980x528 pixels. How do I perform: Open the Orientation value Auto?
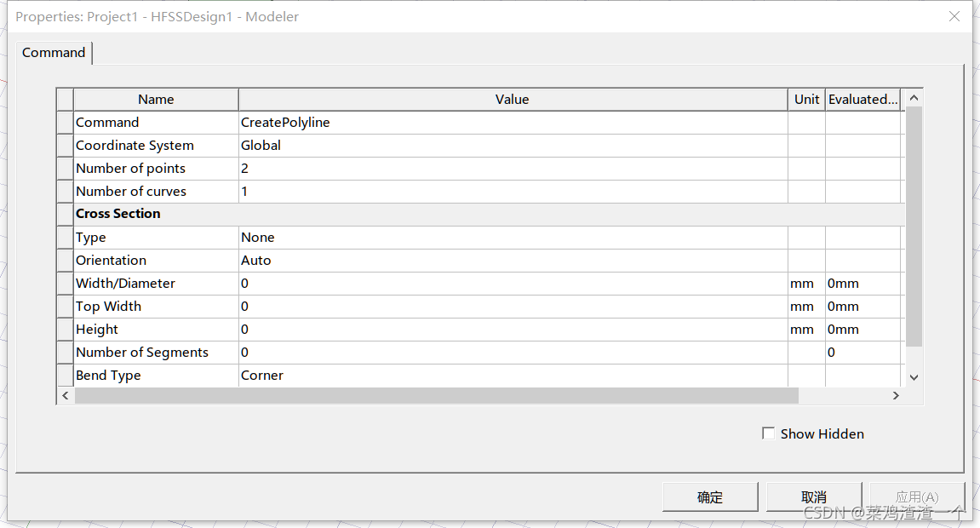513,261
